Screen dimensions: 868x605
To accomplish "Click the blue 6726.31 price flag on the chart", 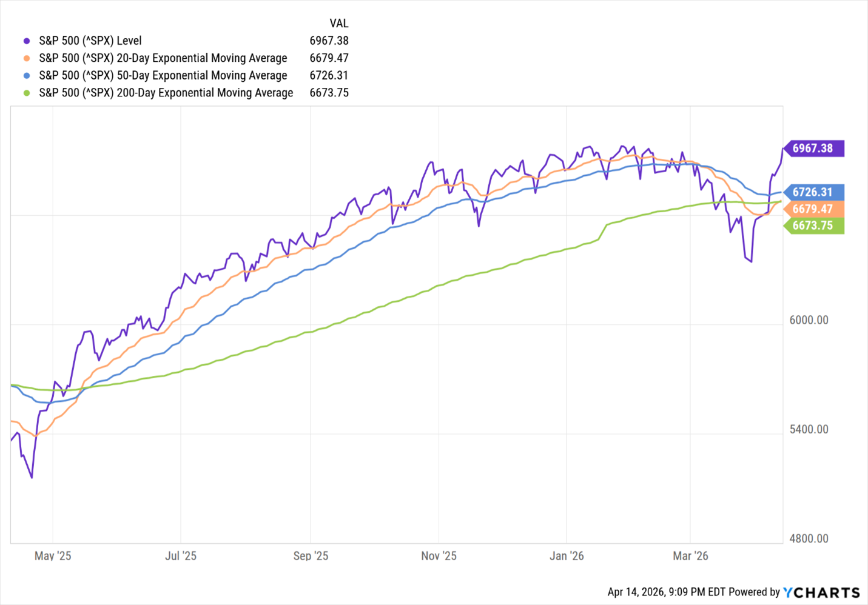I will [813, 192].
